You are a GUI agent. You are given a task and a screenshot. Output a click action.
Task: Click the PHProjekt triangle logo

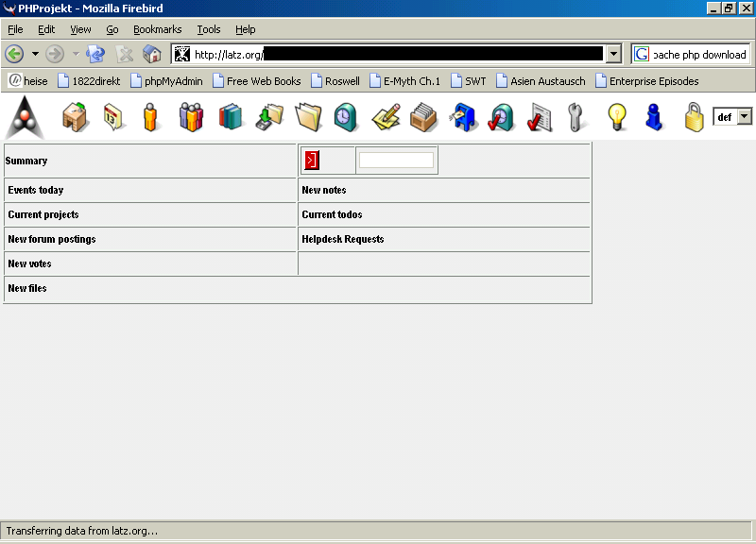pos(26,117)
